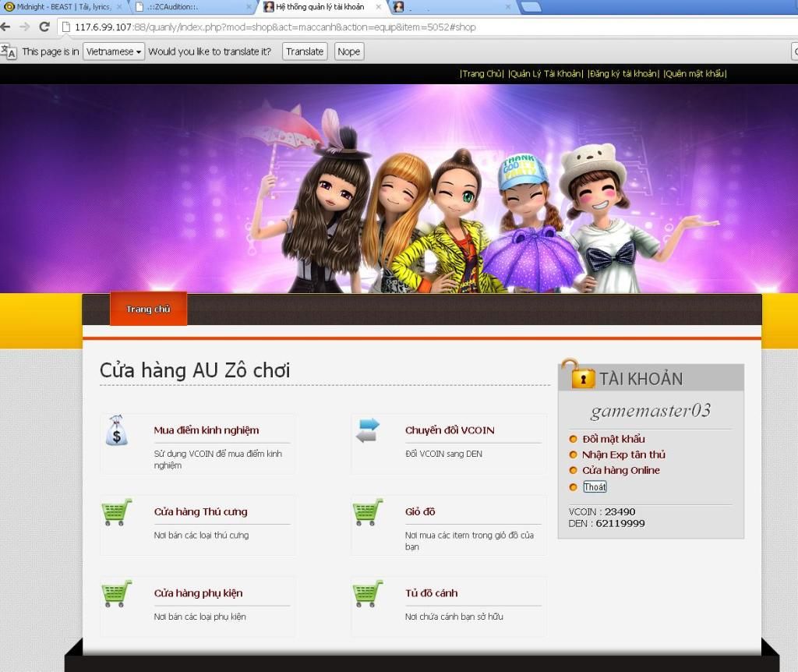Screen dimensions: 798x672
Task: Open the Vietnamese language dropdown
Action: tap(114, 51)
